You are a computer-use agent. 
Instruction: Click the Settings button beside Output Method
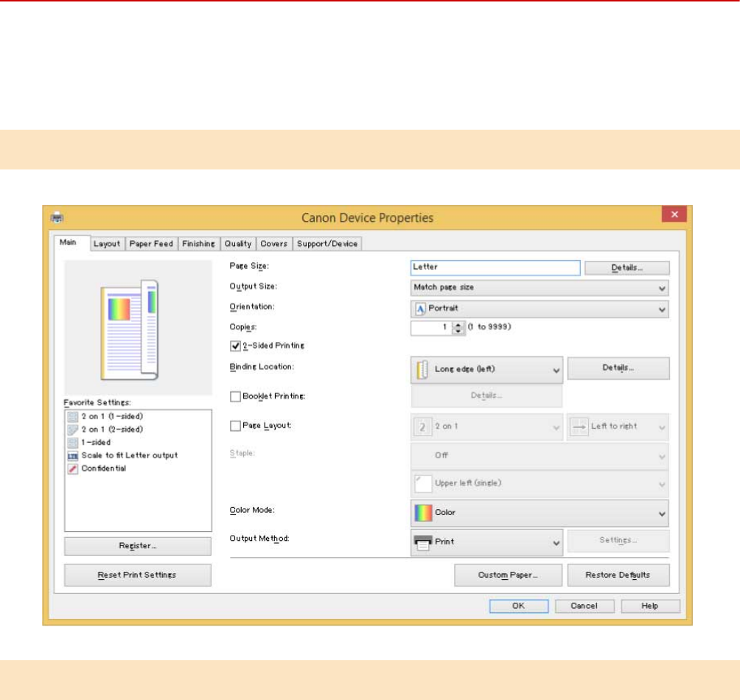[x=618, y=541]
